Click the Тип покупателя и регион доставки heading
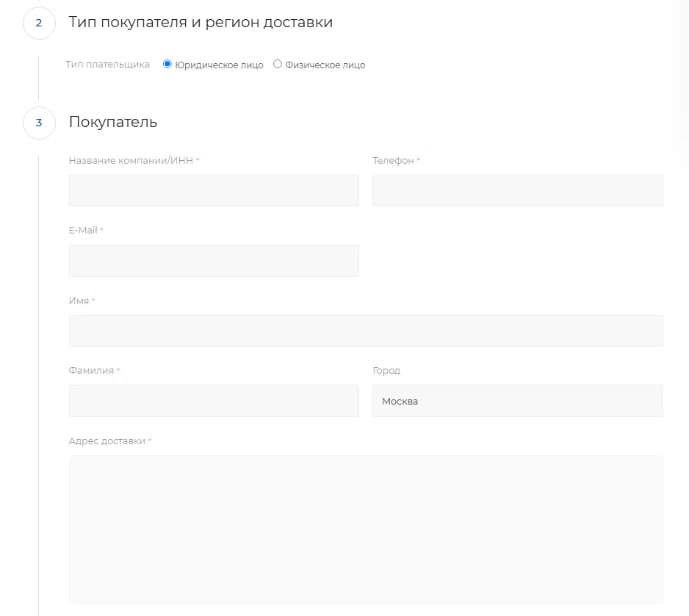This screenshot has height=616, width=689. [201, 22]
